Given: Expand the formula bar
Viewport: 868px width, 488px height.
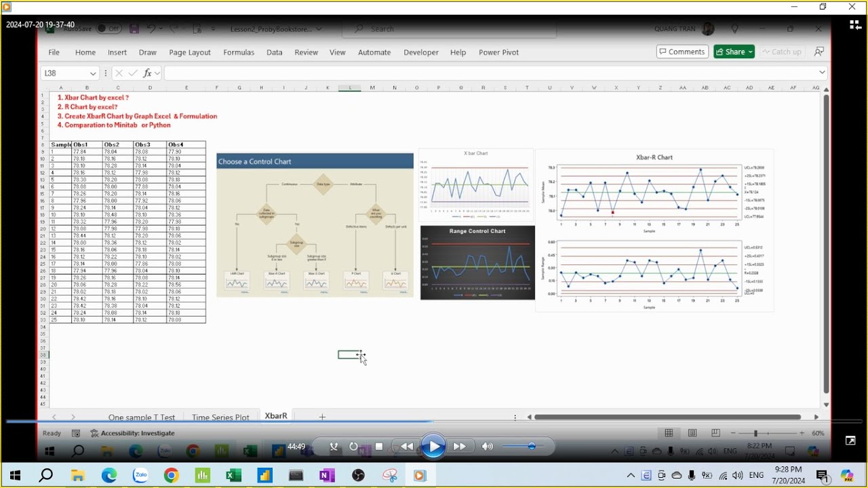Looking at the screenshot, I should [822, 73].
